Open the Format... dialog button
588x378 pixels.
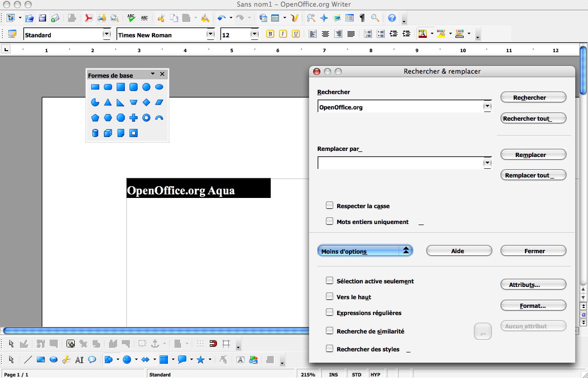(x=533, y=306)
